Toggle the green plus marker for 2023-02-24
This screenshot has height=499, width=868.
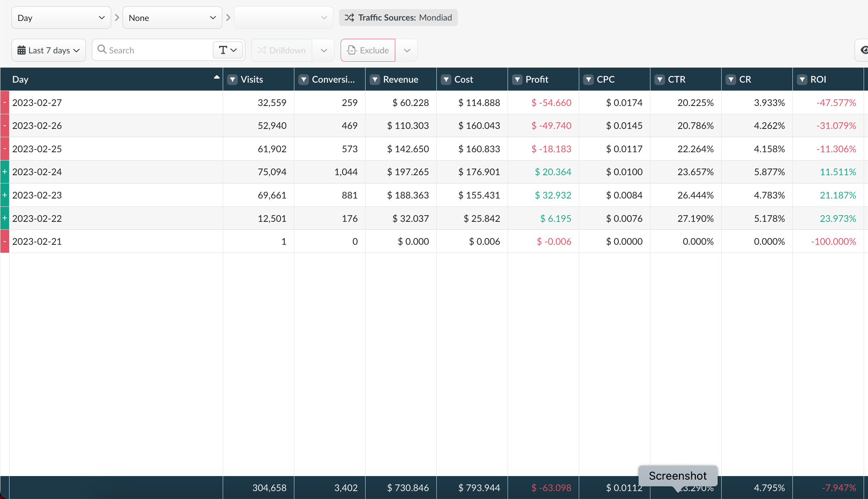click(5, 172)
